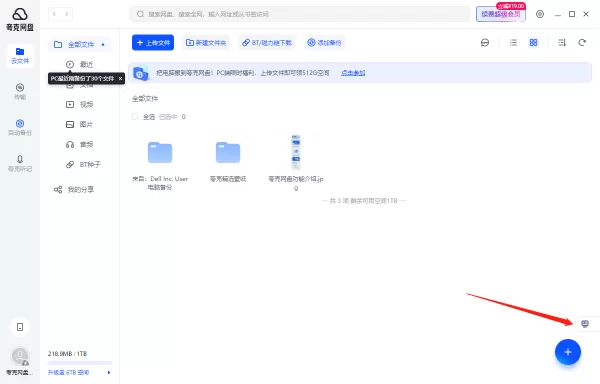
Task: Click the 218.9MB / 1TB storage text
Action: click(67, 353)
